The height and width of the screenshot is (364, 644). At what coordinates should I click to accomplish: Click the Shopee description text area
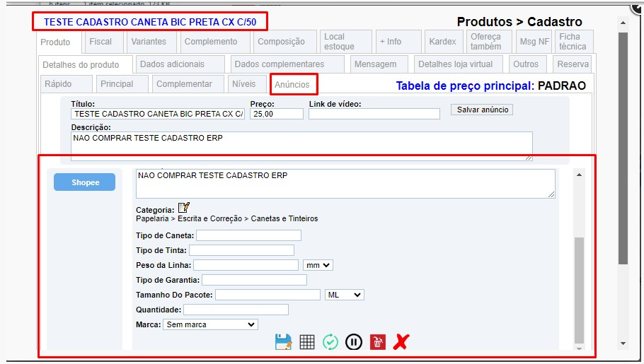click(345, 184)
